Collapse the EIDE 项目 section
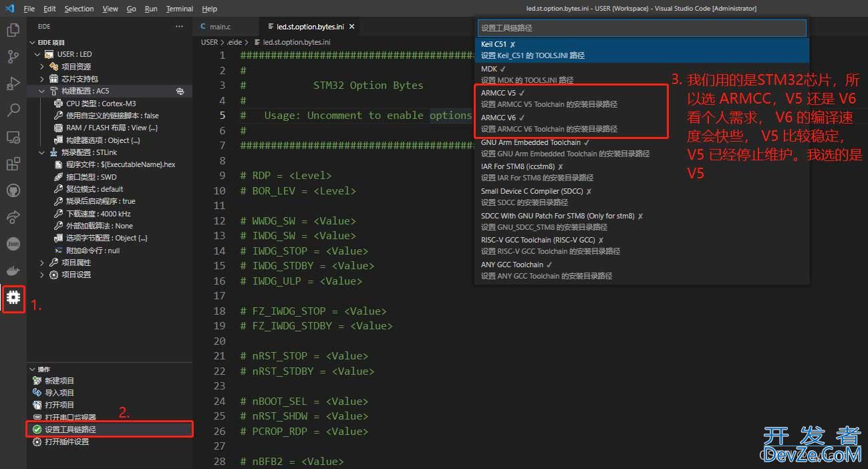This screenshot has height=469, width=868. 33,42
